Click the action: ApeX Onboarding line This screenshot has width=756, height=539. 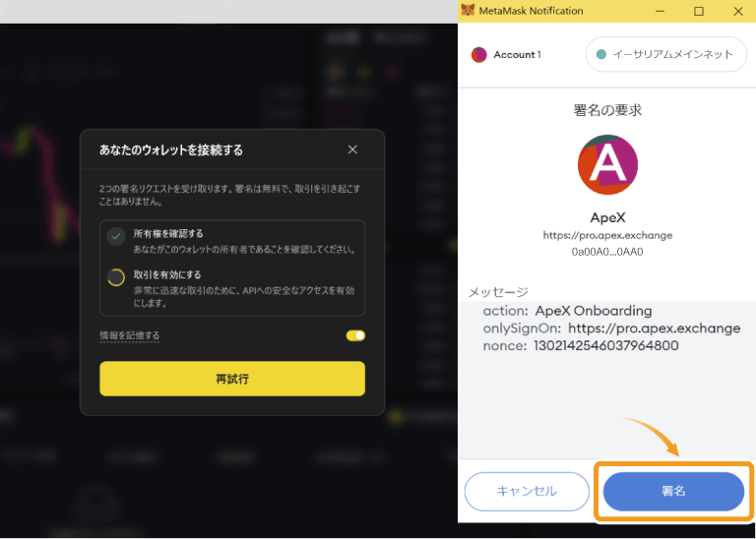(x=567, y=311)
